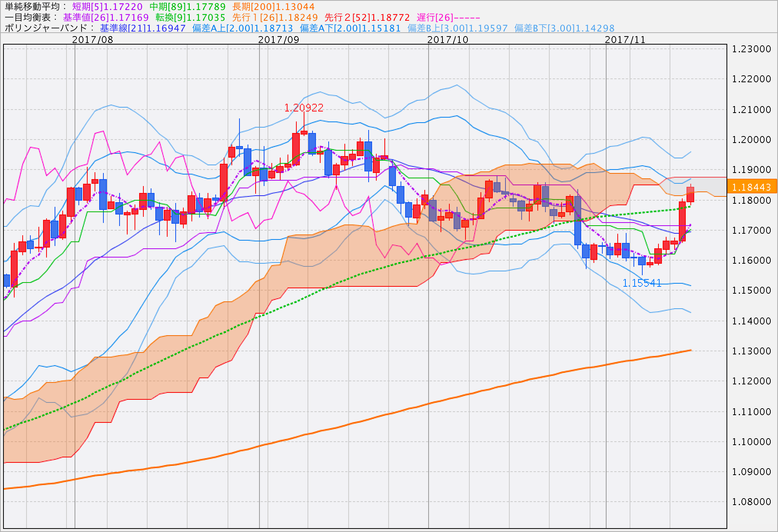778x532 pixels.
Task: Click the high price label 1.20922
Action: (x=304, y=108)
